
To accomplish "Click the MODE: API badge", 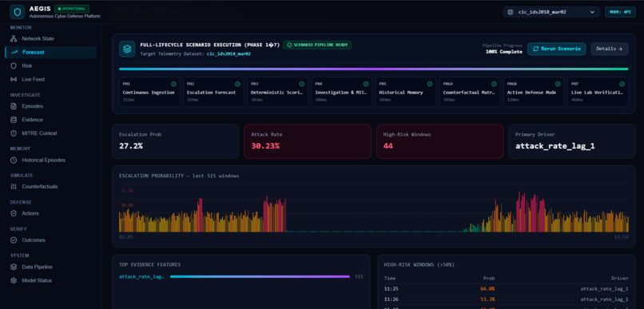I will click(620, 12).
